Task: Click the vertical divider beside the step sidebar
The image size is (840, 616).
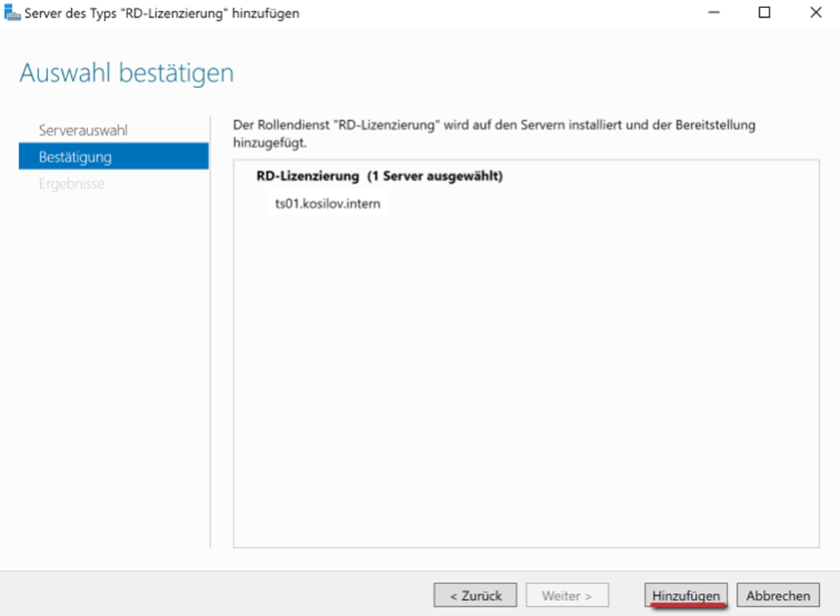Action: click(211, 333)
